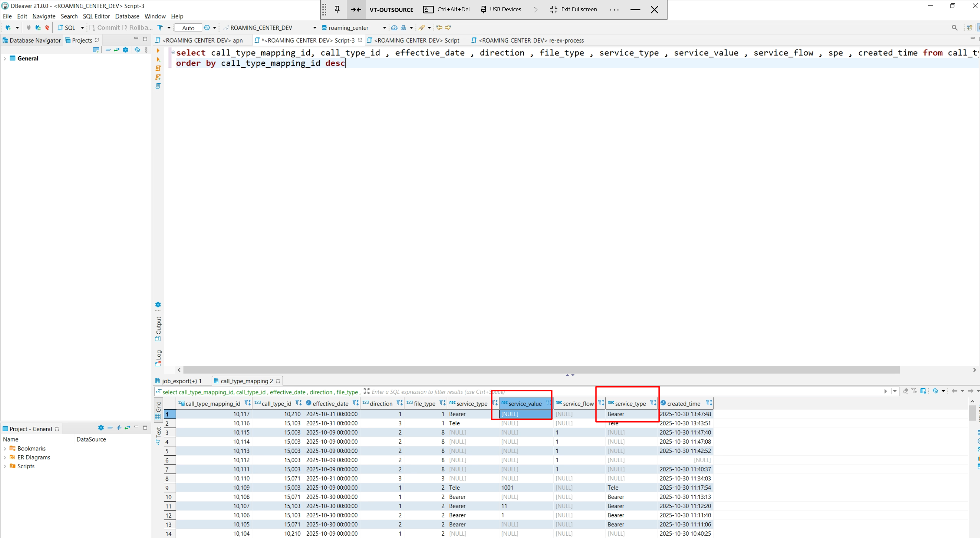Open the job_export(+) 1 result tab
Viewport: 980px width, 538px height.
tap(181, 381)
